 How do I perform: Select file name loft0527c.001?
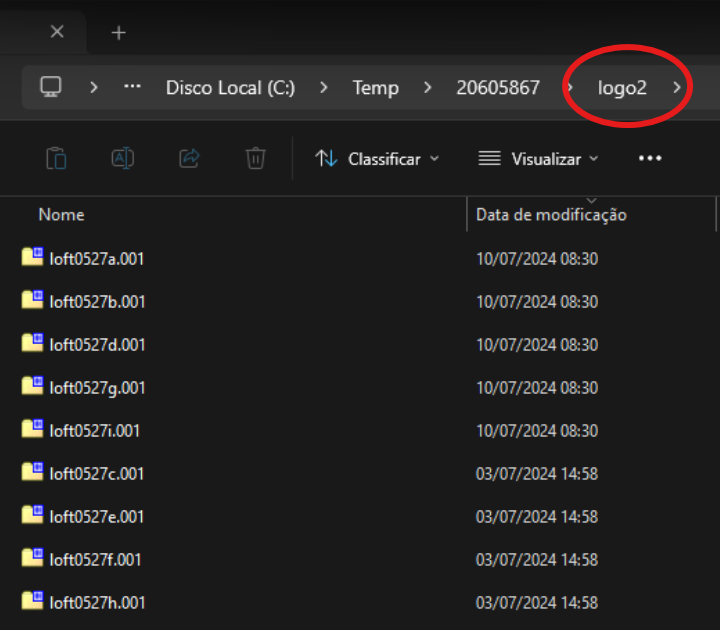[x=97, y=474]
